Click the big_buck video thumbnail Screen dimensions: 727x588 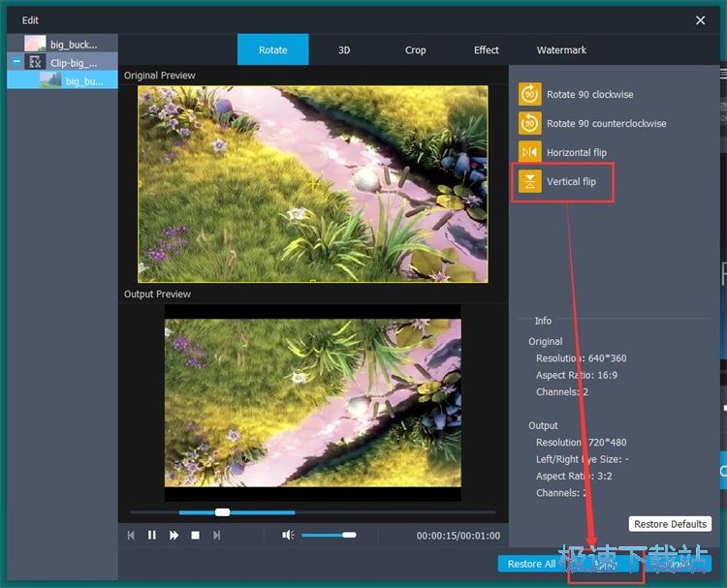[x=35, y=44]
